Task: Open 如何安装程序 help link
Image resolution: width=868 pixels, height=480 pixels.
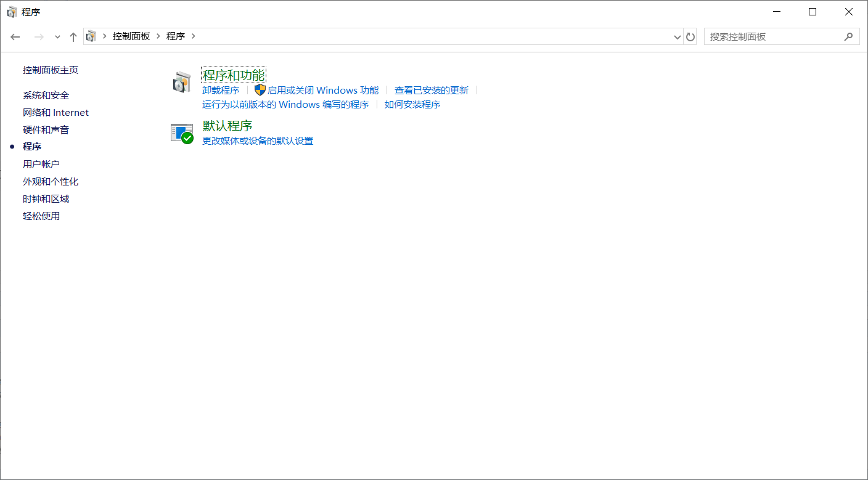Action: (412, 104)
